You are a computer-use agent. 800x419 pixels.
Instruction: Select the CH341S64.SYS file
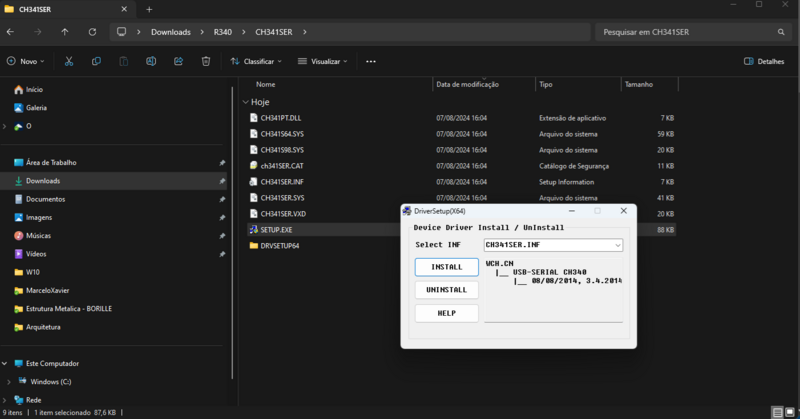[282, 134]
